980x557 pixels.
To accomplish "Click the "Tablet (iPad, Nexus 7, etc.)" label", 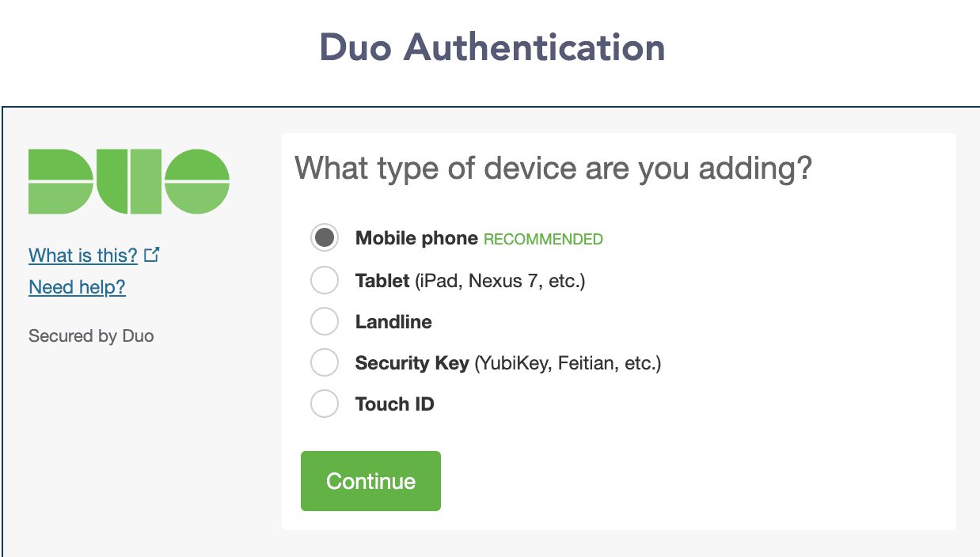I will [469, 280].
